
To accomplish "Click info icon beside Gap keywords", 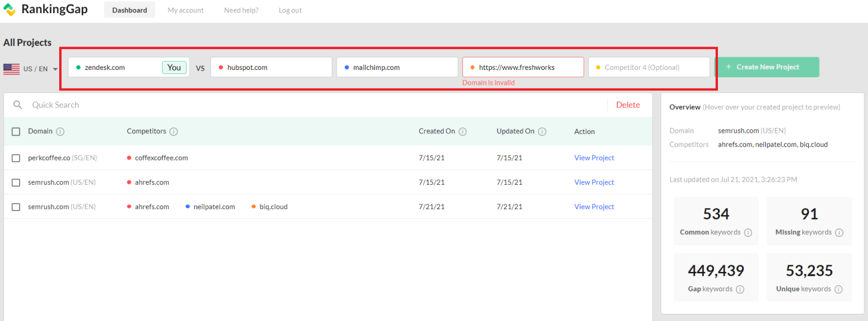I will [740, 289].
